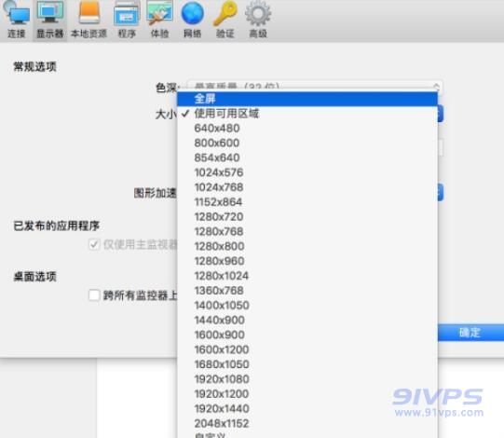Image resolution: width=504 pixels, height=438 pixels.
Task: Open the 图形加速 dropdown arrow
Action: tap(440, 192)
